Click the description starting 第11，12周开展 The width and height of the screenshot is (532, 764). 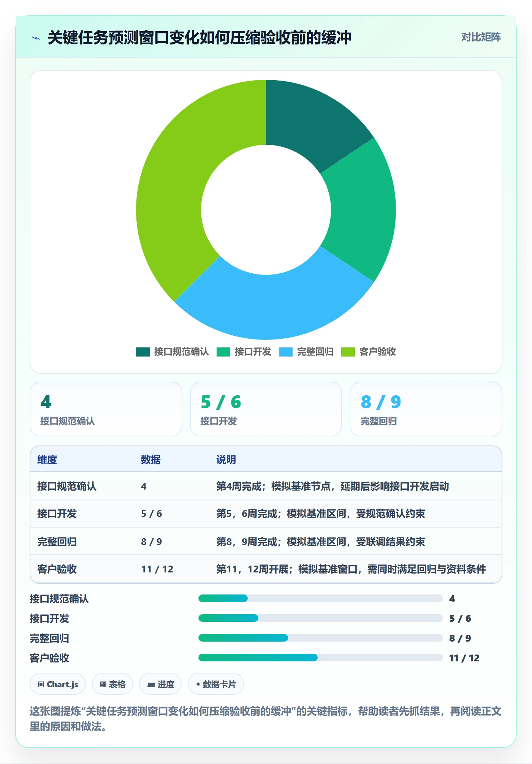(x=351, y=569)
